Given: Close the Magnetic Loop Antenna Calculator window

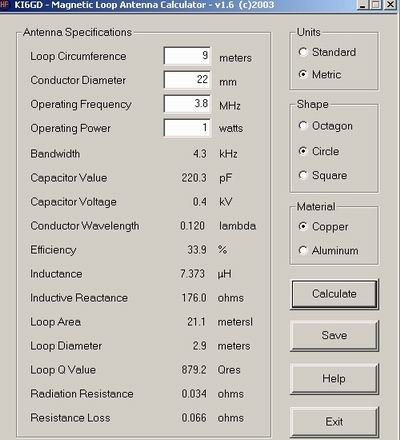Looking at the screenshot, I should point(390,5).
